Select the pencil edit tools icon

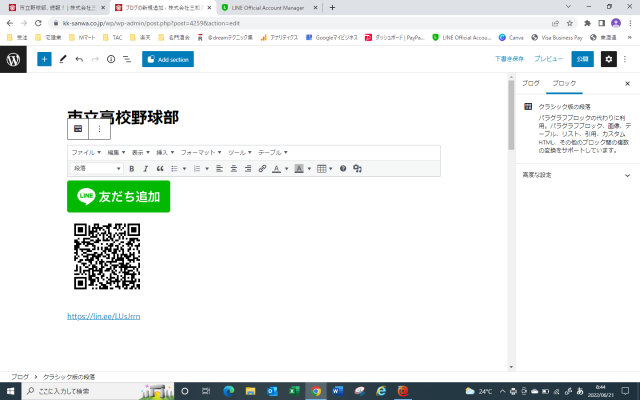click(62, 59)
